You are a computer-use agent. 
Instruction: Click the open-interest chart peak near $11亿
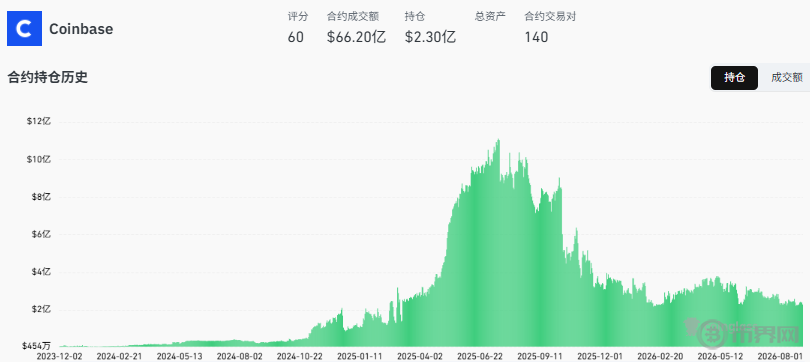(x=499, y=140)
